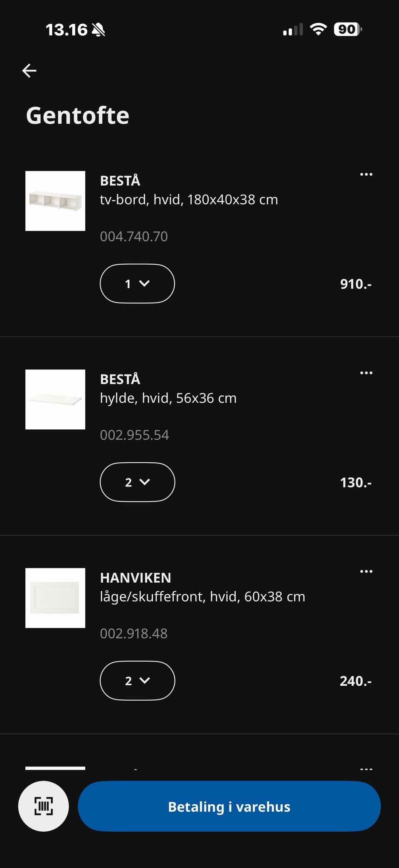Tap the battery indicator showing 90

[x=348, y=30]
